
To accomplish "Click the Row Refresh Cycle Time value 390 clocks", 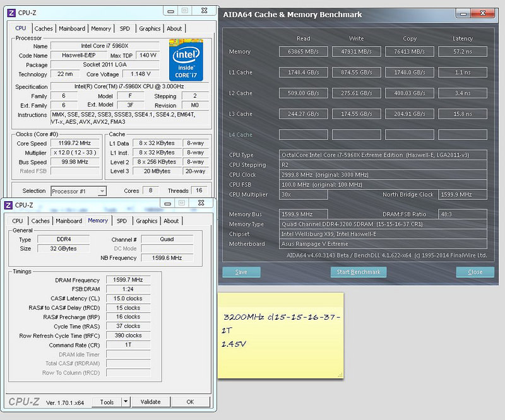I will point(128,335).
